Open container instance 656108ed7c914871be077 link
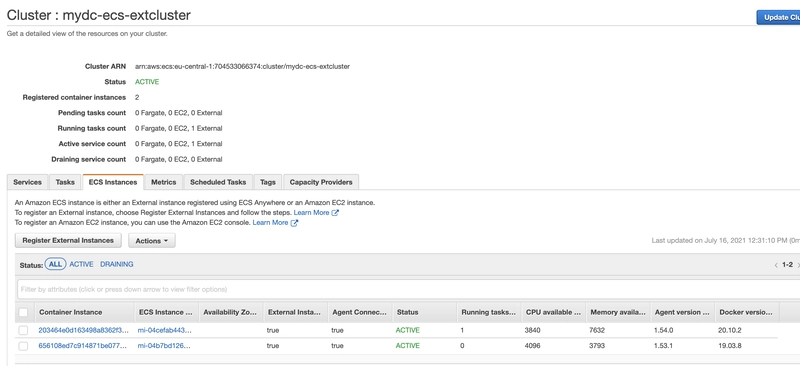Screen dimensions: 800x366 click(x=83, y=346)
